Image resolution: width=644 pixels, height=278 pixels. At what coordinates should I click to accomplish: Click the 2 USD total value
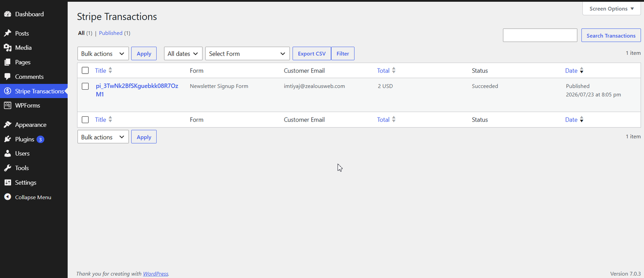pos(385,86)
